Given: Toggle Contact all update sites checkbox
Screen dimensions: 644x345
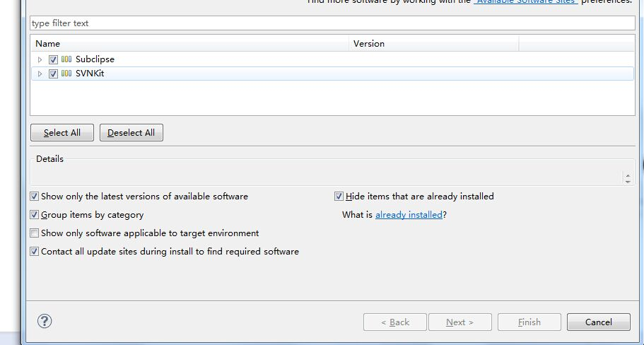Looking at the screenshot, I should [35, 252].
